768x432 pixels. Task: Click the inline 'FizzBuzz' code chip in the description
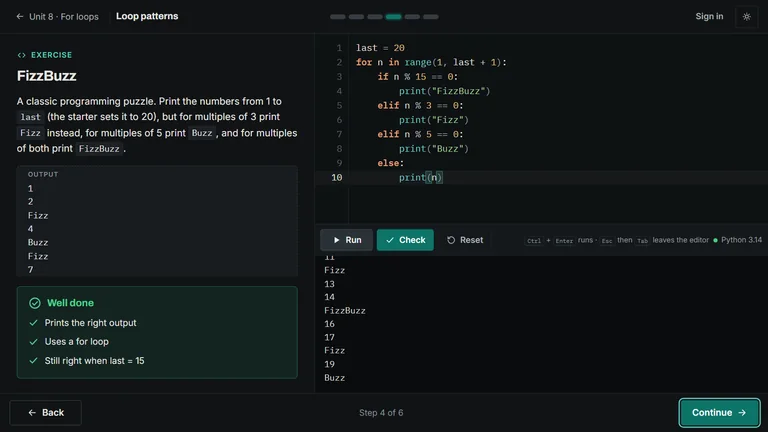pyautogui.click(x=99, y=149)
